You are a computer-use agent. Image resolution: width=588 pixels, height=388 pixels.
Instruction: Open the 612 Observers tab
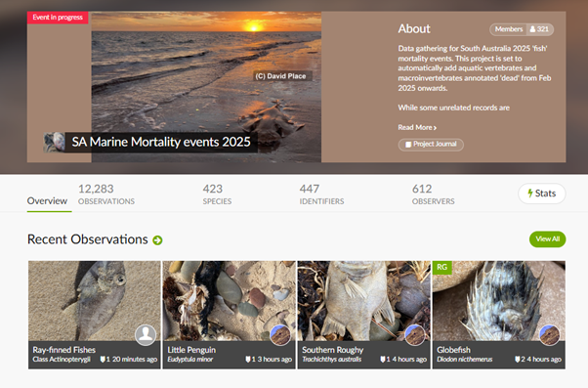(433, 194)
